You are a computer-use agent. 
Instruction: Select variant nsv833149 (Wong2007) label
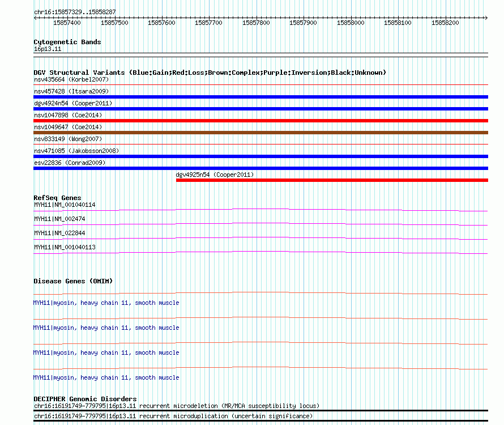pos(68,139)
